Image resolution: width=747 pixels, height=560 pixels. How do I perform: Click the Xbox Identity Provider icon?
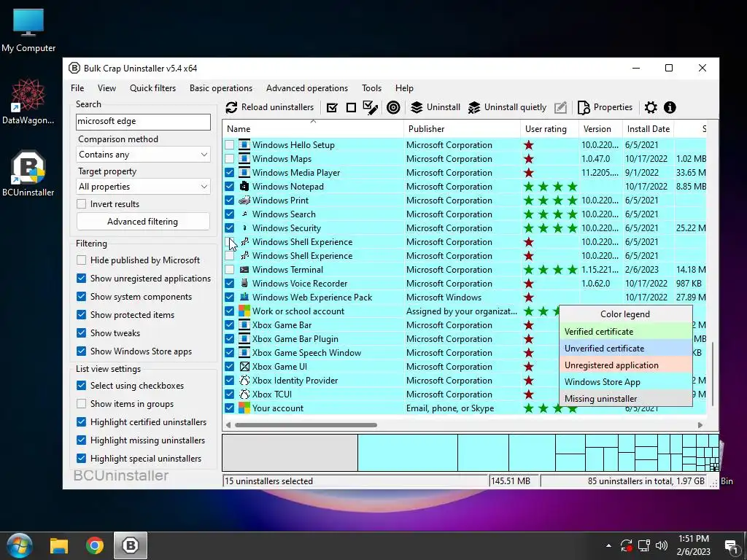coord(244,380)
